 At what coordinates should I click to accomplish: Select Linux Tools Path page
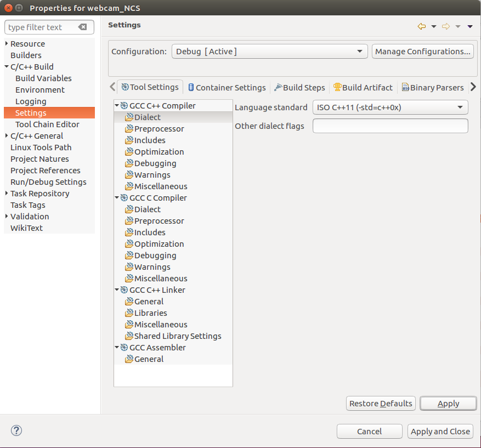41,147
